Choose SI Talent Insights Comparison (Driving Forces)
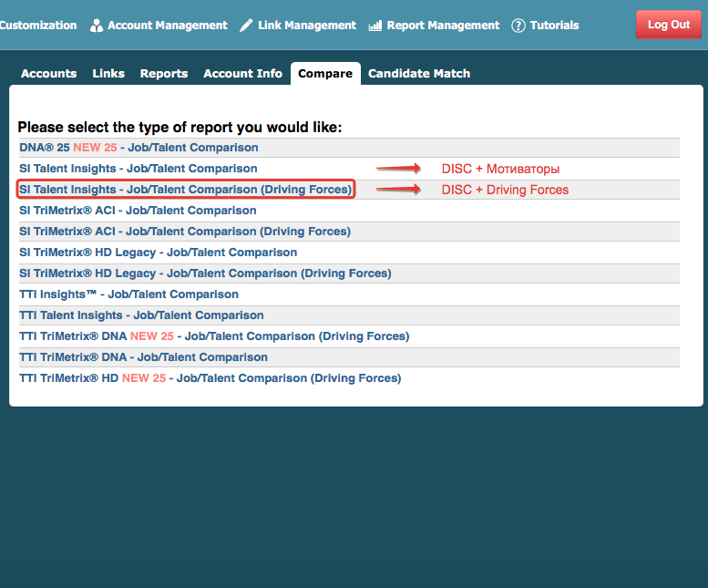 point(186,190)
